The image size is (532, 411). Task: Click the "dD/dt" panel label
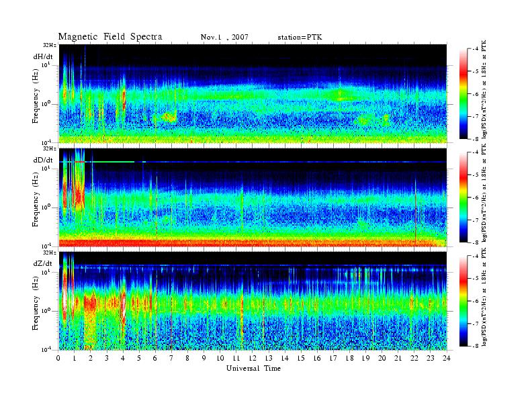[x=43, y=160]
